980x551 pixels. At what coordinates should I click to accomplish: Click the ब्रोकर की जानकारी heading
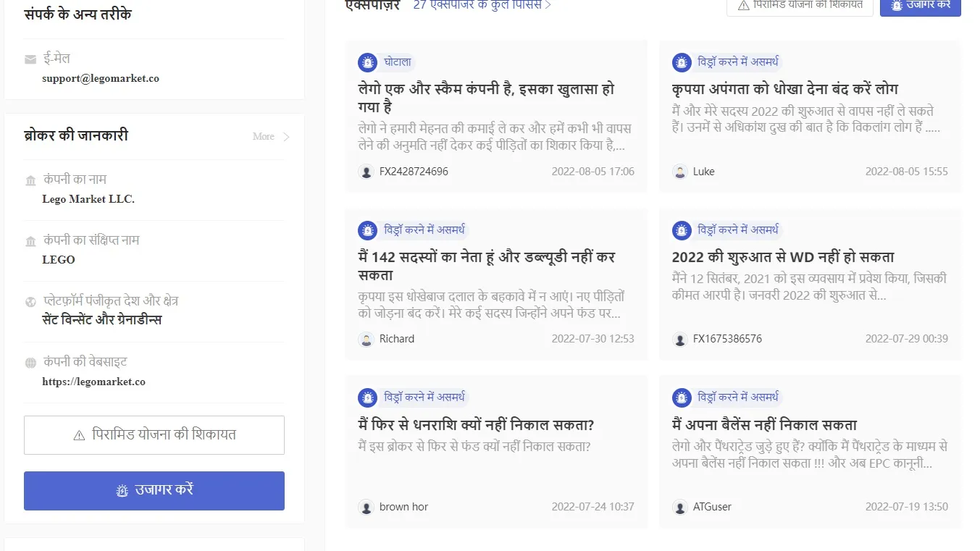pos(76,136)
